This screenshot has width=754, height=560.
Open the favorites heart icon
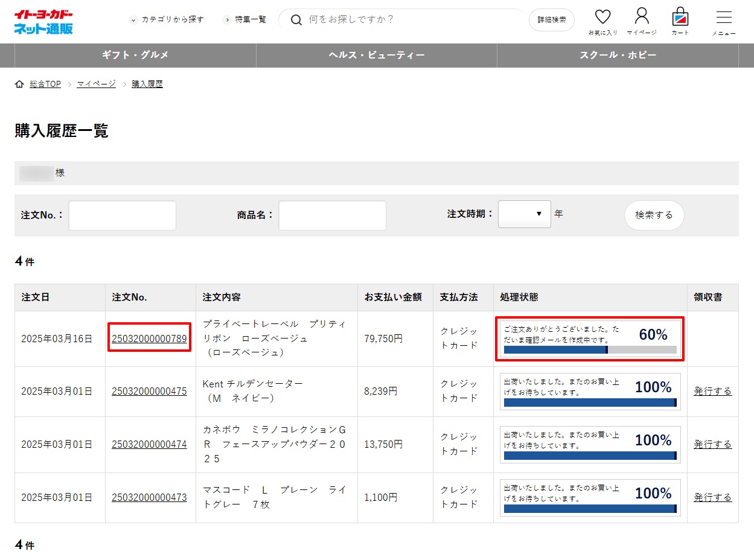[602, 17]
